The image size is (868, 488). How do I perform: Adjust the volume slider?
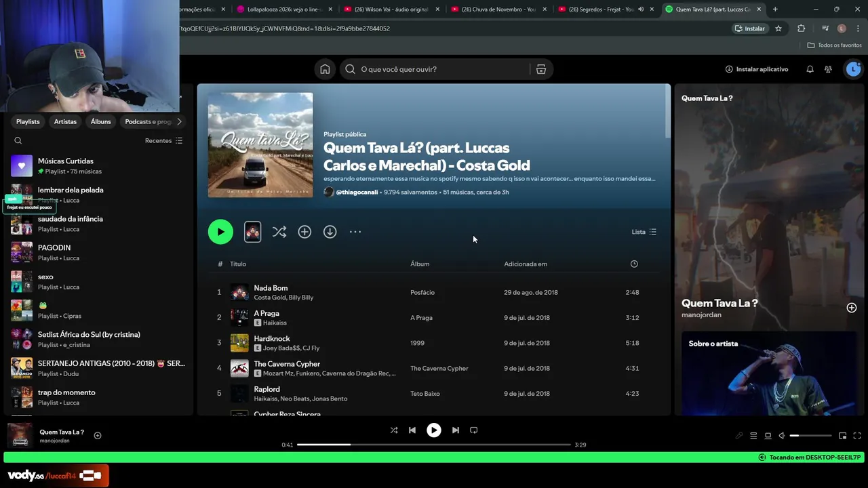point(810,436)
